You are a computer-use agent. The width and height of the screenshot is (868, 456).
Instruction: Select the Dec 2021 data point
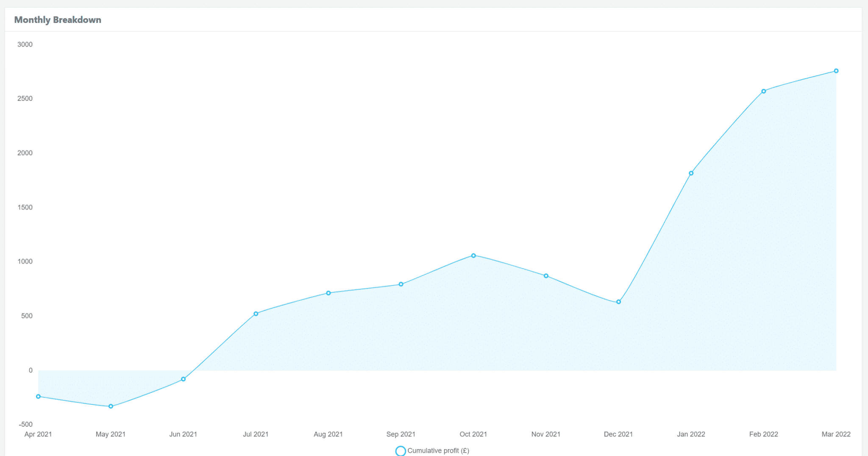(x=619, y=302)
